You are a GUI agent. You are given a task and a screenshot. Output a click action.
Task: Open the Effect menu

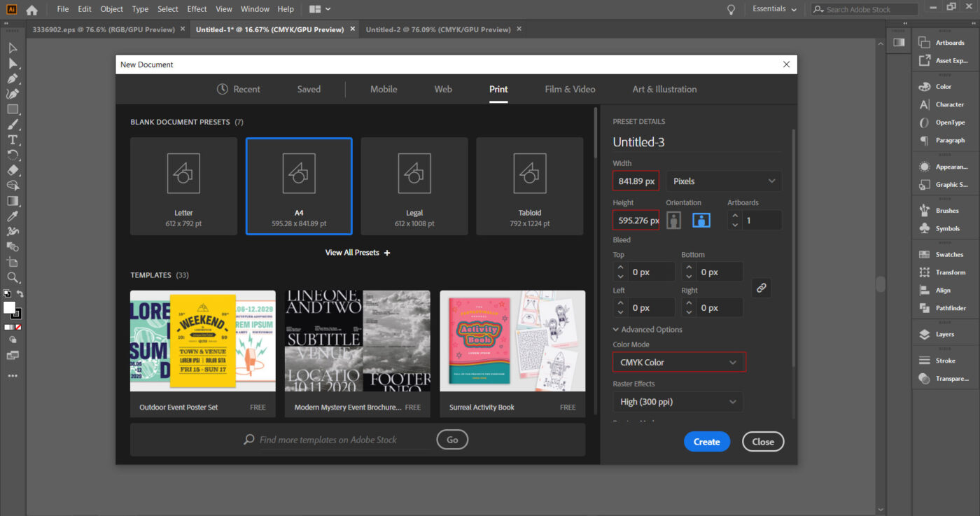click(x=197, y=9)
